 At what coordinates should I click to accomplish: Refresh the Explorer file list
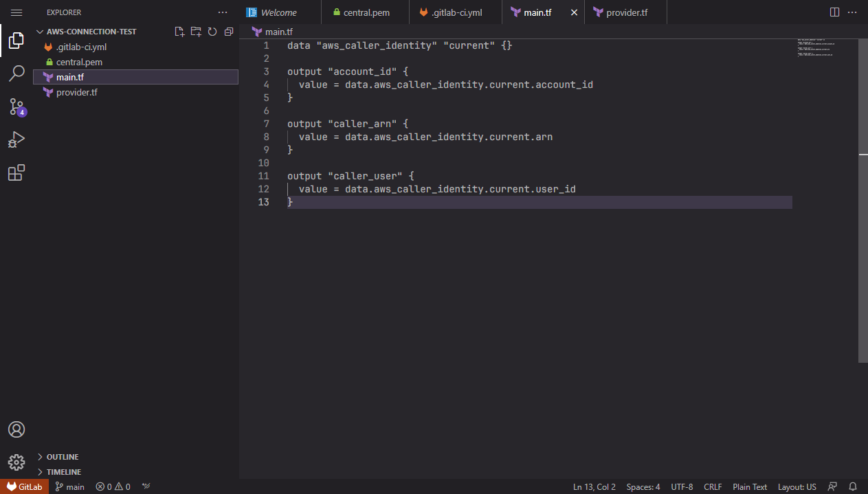pyautogui.click(x=212, y=31)
